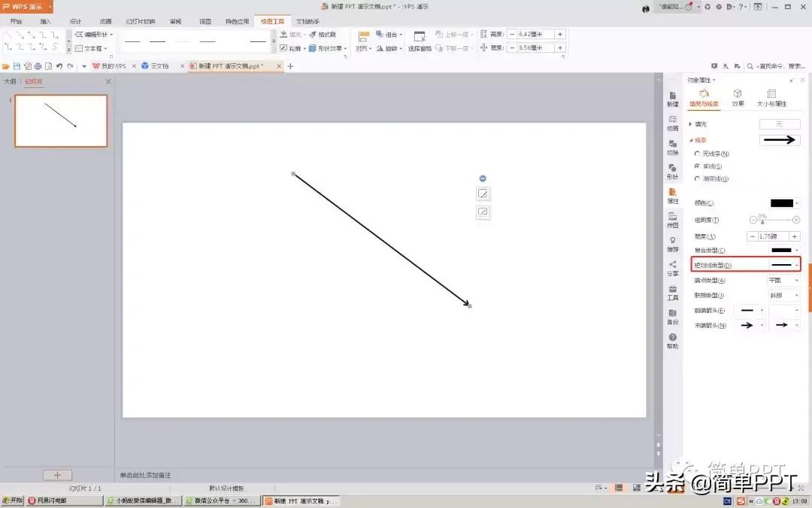812x508 pixels.
Task: Open the 设计 ribbon tab
Action: [x=76, y=21]
